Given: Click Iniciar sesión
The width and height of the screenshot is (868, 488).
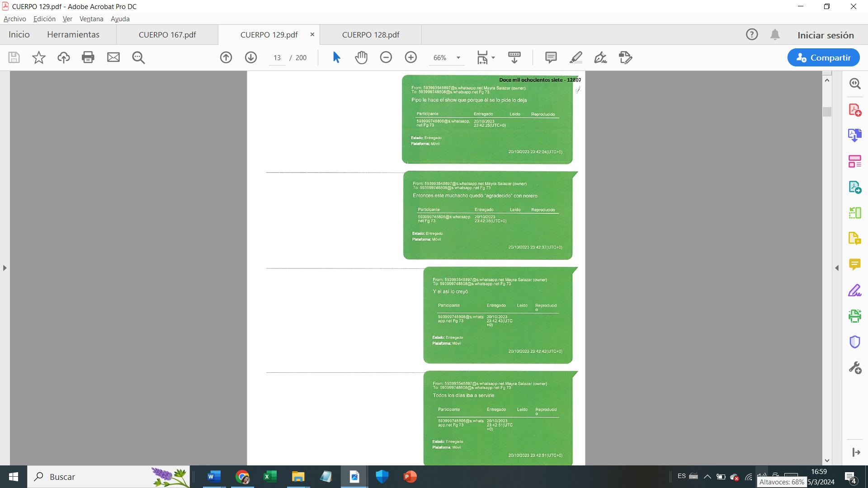Looking at the screenshot, I should [826, 35].
